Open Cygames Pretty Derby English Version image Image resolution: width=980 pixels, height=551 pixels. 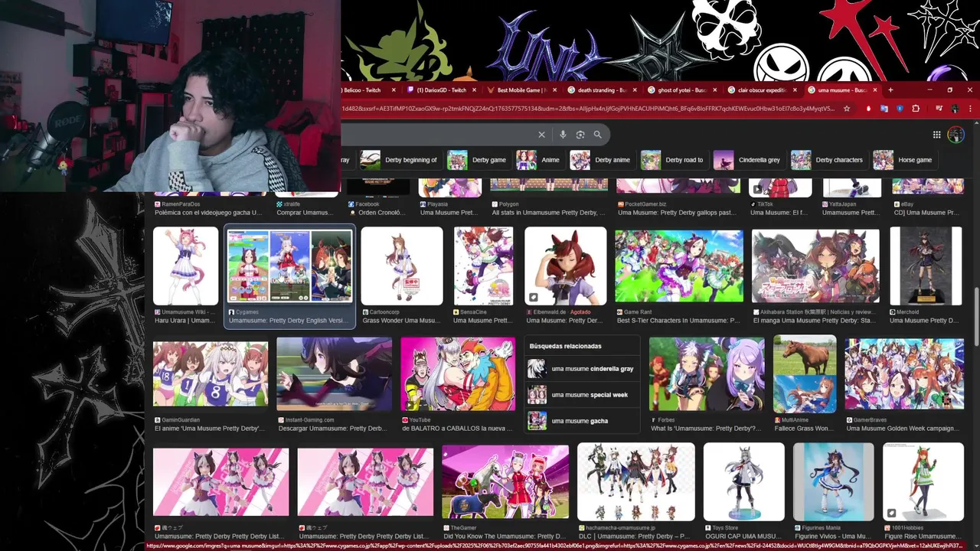(290, 266)
